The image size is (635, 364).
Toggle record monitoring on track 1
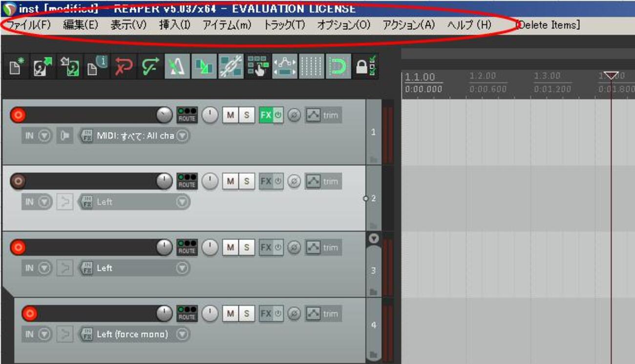pyautogui.click(x=64, y=136)
